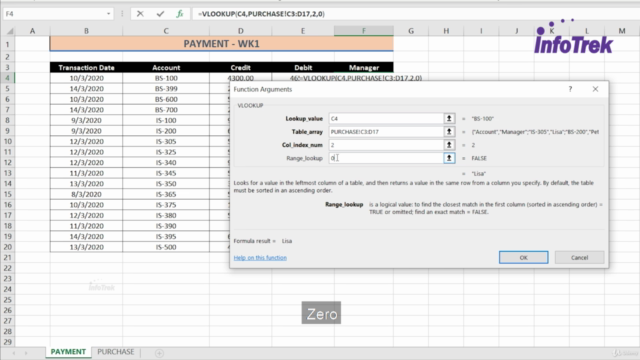Click the Col_index_num input field
The image size is (640, 360).
point(386,145)
